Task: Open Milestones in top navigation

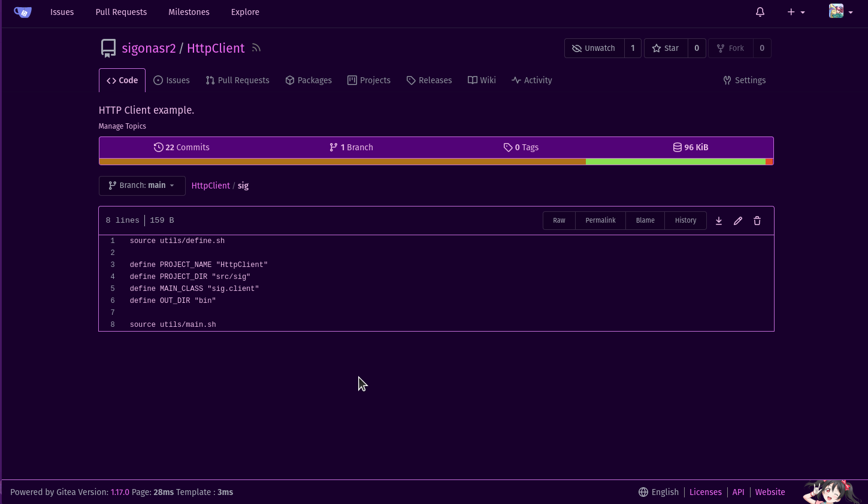Action: click(x=189, y=12)
